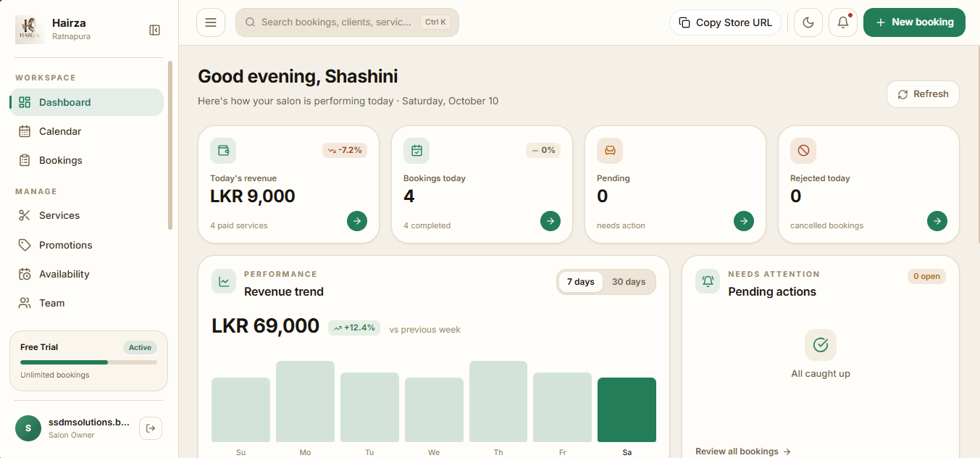Click the Free Trial progress bar
The height and width of the screenshot is (458, 980).
click(x=88, y=362)
